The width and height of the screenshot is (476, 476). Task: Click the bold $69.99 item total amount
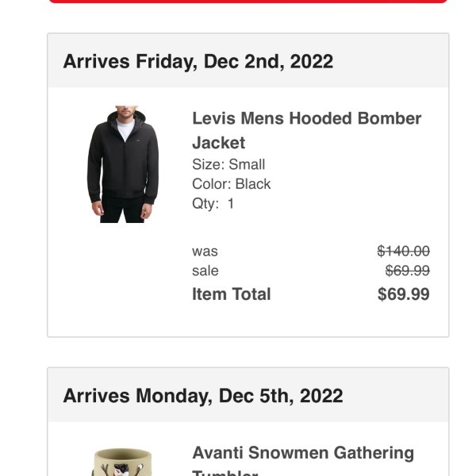(x=404, y=294)
